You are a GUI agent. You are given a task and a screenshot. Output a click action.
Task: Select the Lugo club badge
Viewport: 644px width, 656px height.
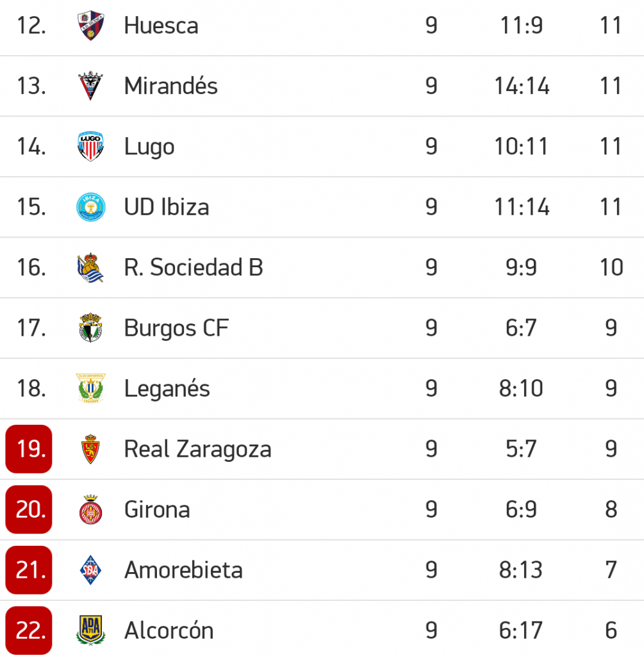point(90,147)
